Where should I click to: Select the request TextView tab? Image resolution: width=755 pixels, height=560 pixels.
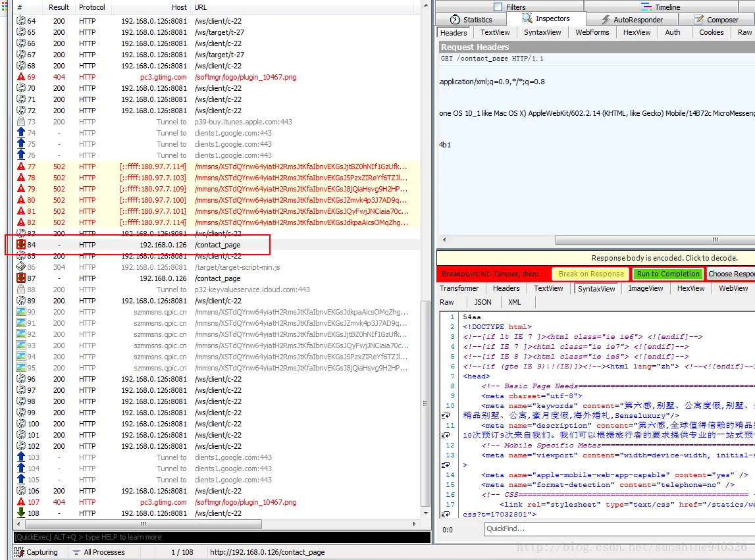[x=494, y=32]
